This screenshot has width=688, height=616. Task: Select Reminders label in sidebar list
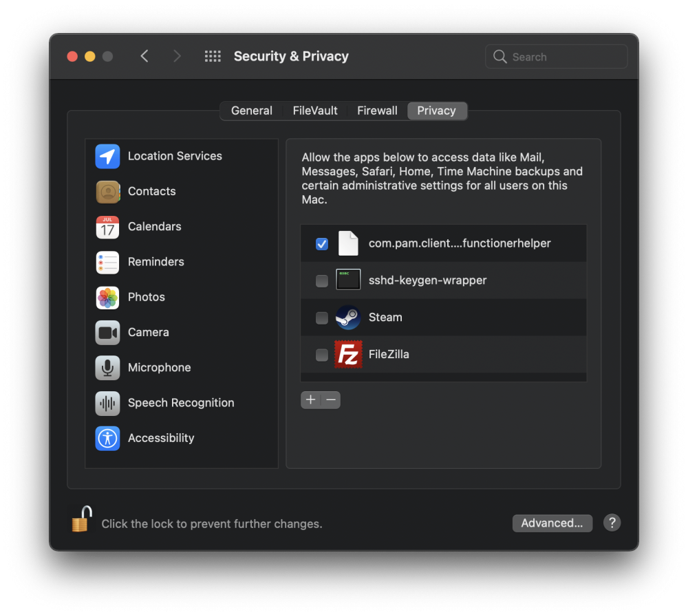click(x=155, y=262)
